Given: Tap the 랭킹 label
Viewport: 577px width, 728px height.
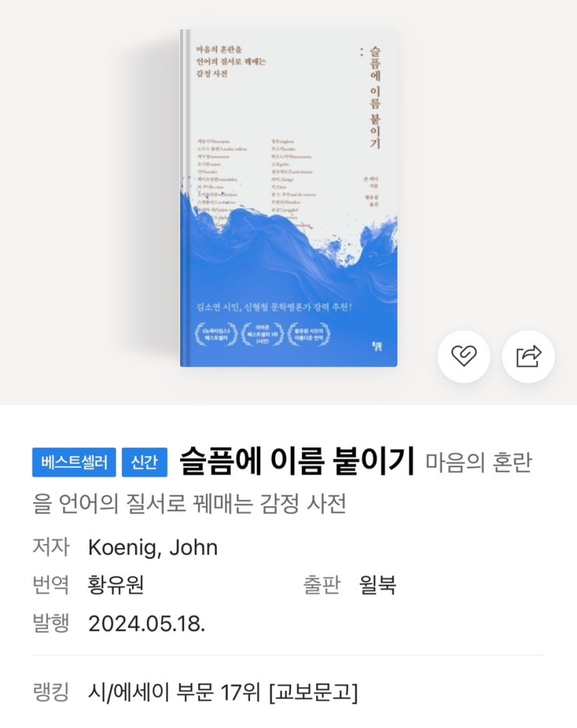Looking at the screenshot, I should pos(51,692).
